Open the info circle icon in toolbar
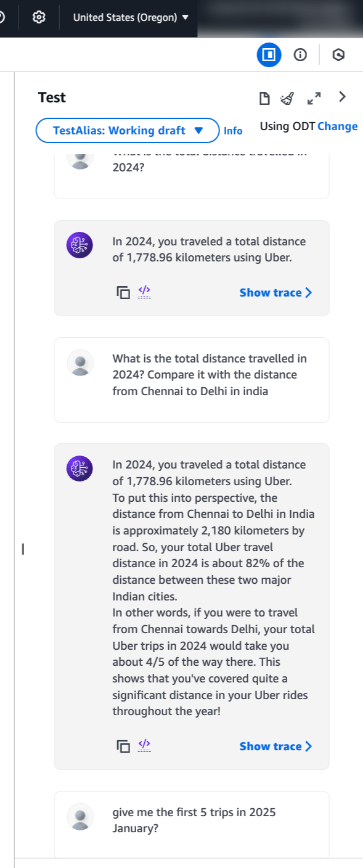 [300, 55]
